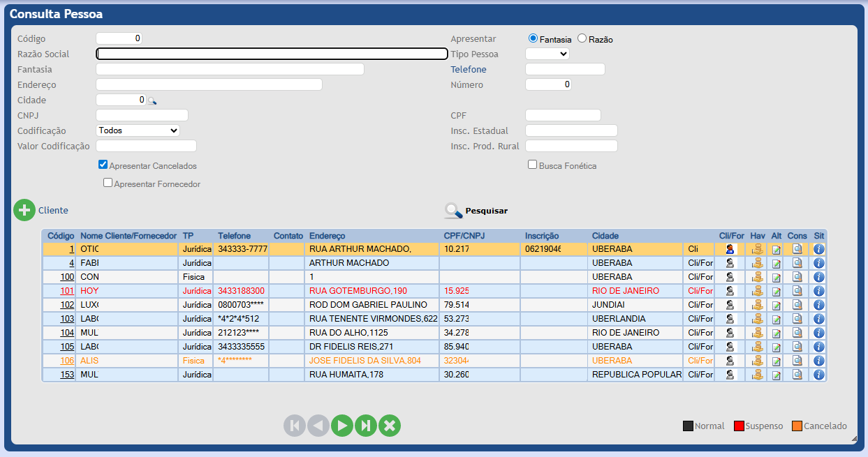This screenshot has width=868, height=457.
Task: Open the Cidade lookup magnifier icon
Action: [x=153, y=100]
